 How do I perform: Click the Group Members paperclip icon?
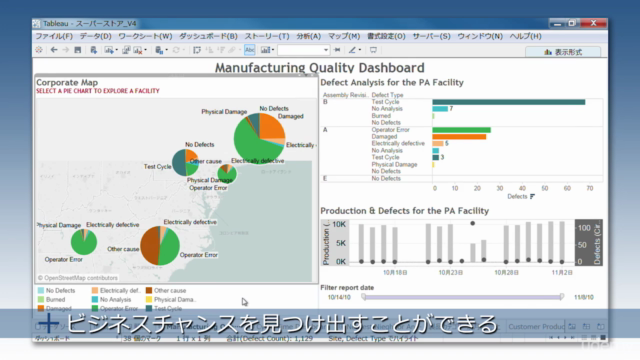(232, 50)
